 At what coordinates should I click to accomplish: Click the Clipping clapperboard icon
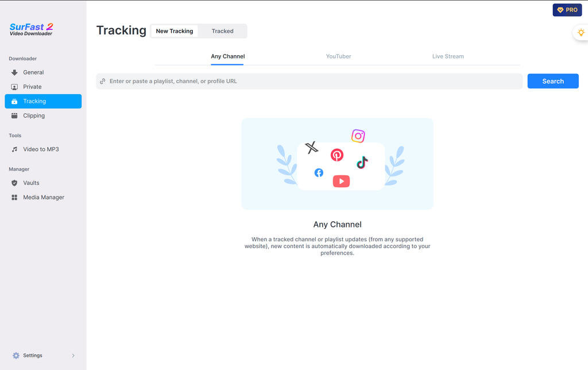click(14, 115)
